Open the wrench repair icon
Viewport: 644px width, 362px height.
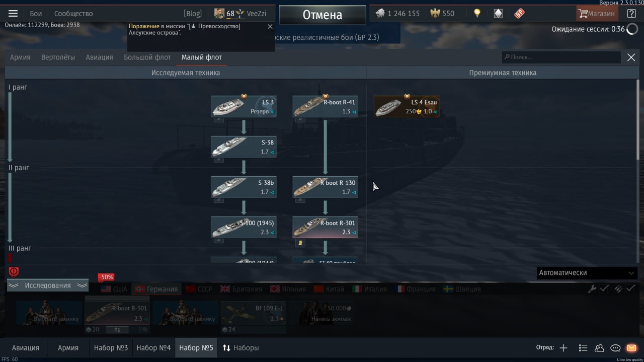point(592,288)
